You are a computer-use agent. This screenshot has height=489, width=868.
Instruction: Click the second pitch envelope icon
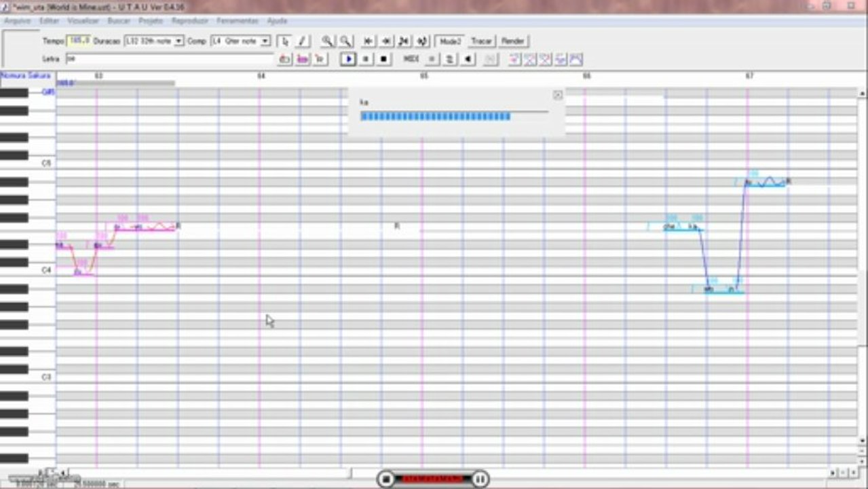(x=530, y=60)
